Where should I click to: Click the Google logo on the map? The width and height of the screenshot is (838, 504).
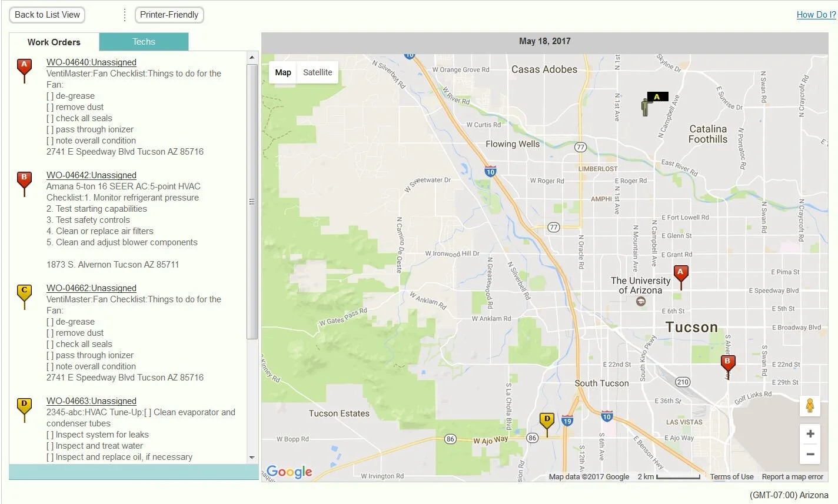pos(289,472)
